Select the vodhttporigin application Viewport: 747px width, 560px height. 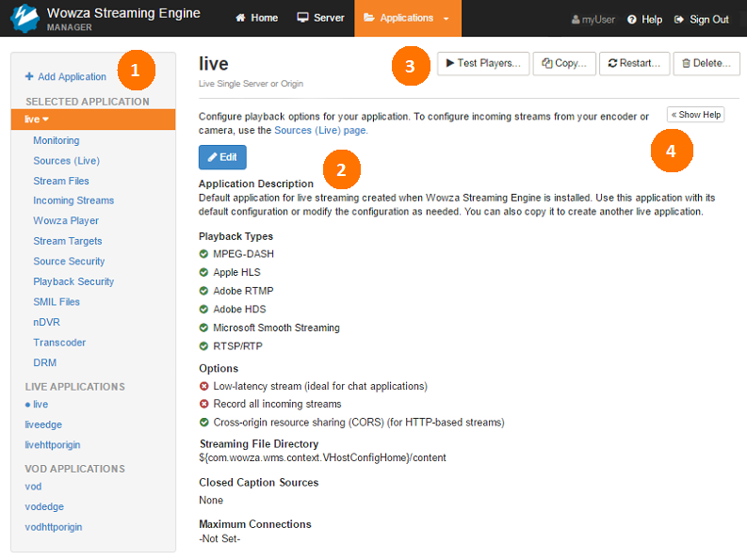[x=54, y=527]
